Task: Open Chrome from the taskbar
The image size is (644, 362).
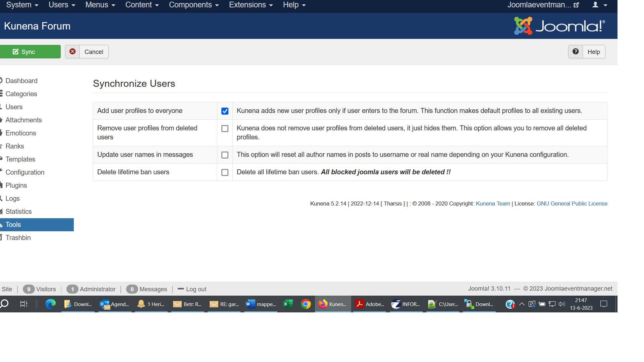Action: (x=306, y=304)
